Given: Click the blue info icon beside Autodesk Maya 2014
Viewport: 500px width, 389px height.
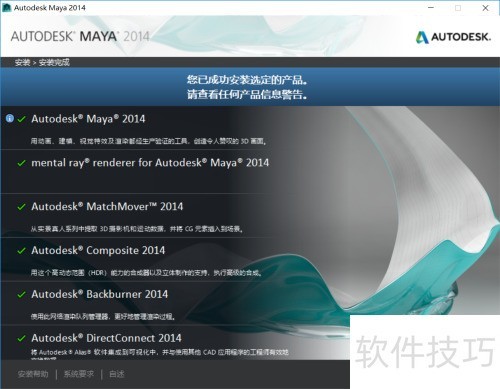Looking at the screenshot, I should (10, 118).
